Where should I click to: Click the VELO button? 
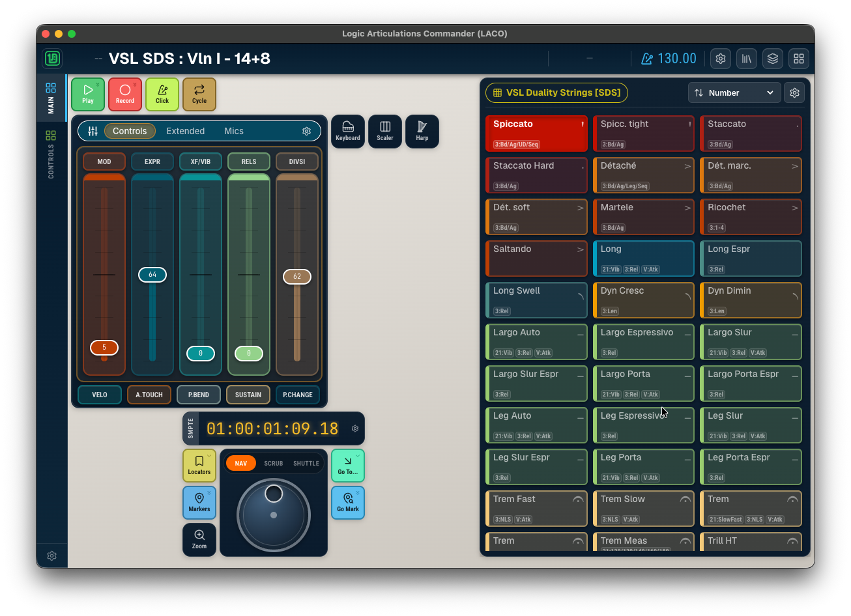[x=100, y=395]
